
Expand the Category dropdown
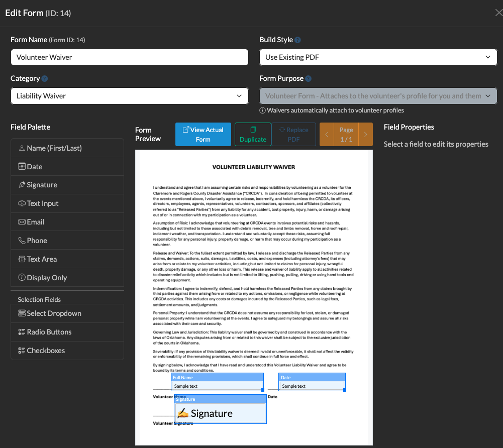[129, 96]
